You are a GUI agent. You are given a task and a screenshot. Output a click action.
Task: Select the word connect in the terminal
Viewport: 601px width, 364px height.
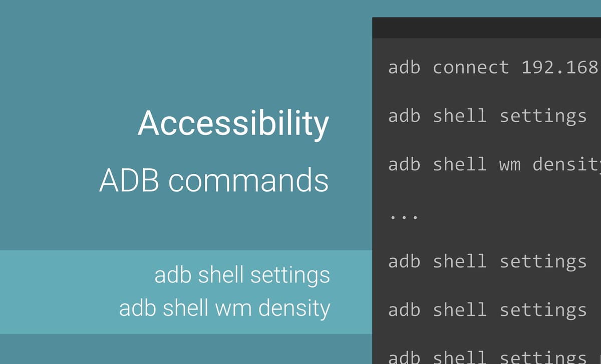[x=471, y=67]
